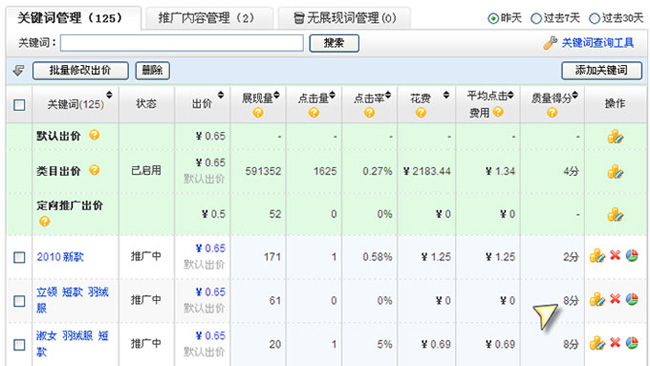This screenshot has width=650, height=366.
Task: Click help icon under 花费 header
Action: point(421,112)
